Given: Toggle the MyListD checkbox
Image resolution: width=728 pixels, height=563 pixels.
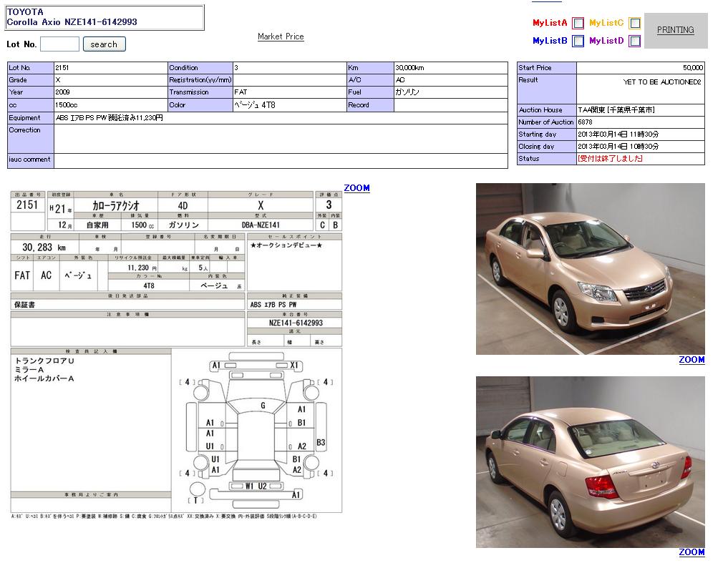Looking at the screenshot, I should (634, 41).
